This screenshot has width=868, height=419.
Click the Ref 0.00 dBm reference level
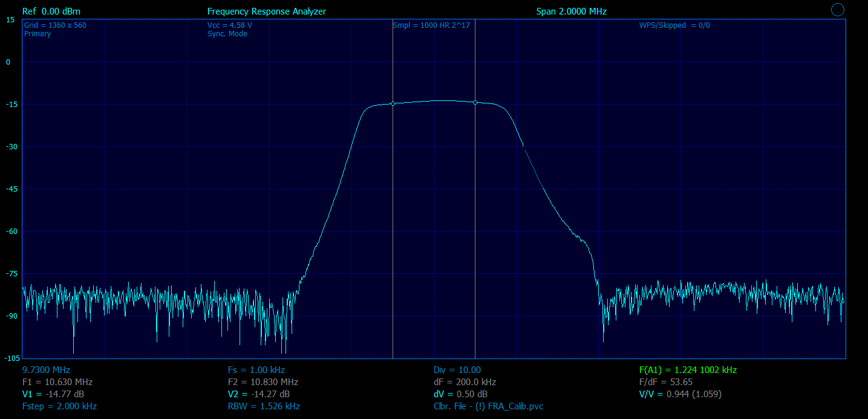point(51,11)
